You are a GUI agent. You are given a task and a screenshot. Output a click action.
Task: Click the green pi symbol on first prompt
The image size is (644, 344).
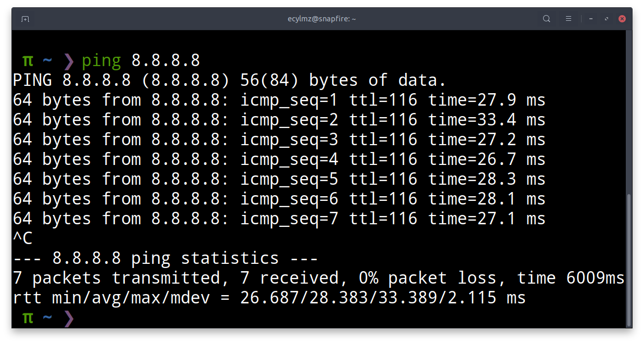click(28, 61)
